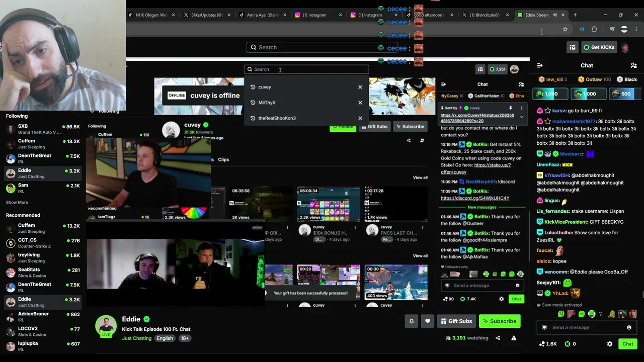Open luplupka in Recommended list

pyautogui.click(x=43, y=346)
